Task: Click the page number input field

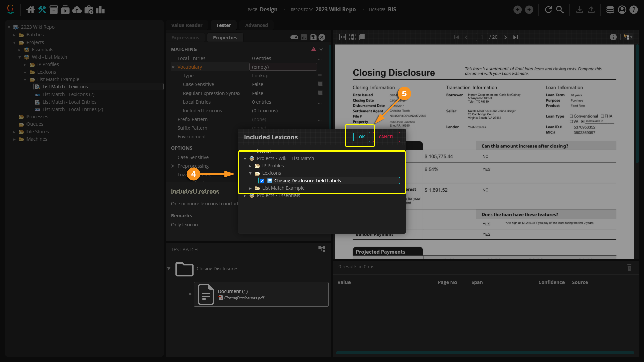Action: (x=482, y=37)
